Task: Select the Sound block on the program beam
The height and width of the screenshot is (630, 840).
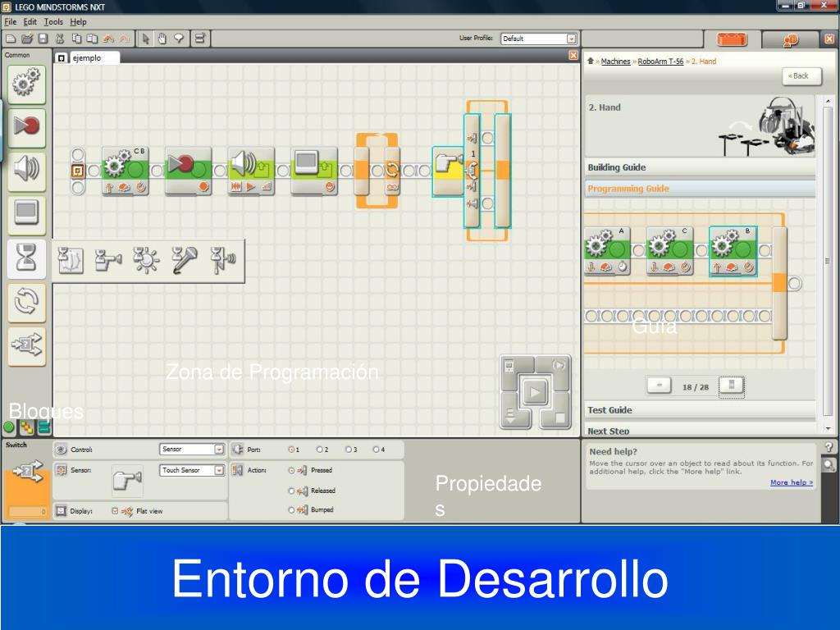Action: pyautogui.click(x=251, y=171)
